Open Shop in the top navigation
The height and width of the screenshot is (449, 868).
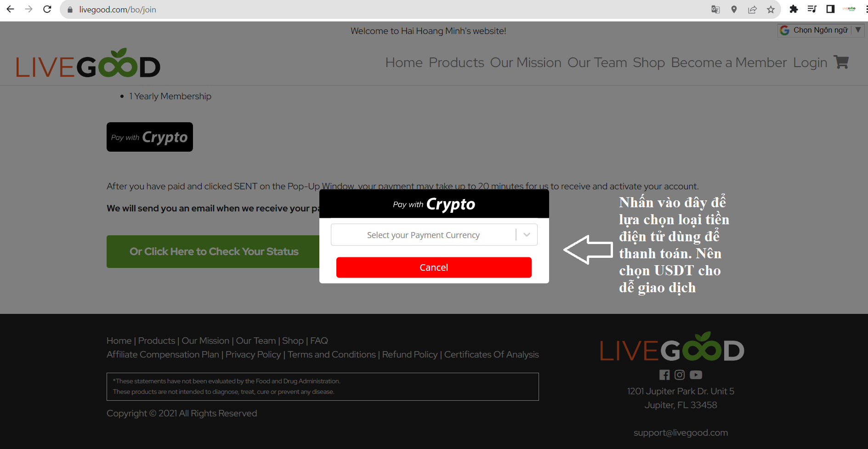click(x=649, y=63)
